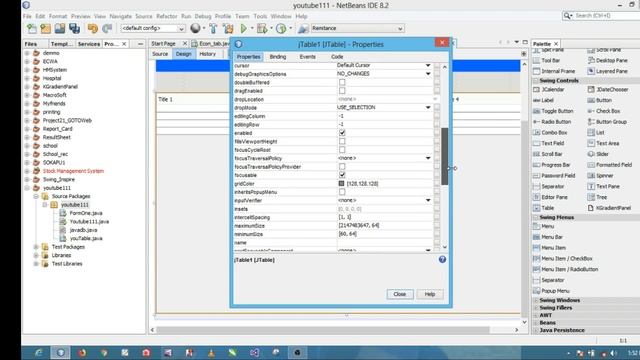Viewport: 640px width, 360px height.
Task: Click the Clean and Build icon
Action: click(x=228, y=28)
